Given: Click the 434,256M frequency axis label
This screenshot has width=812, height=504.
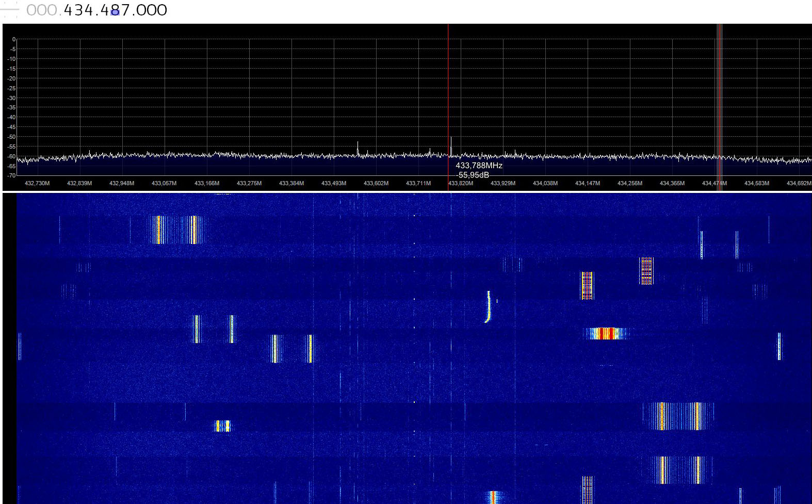Looking at the screenshot, I should click(630, 183).
